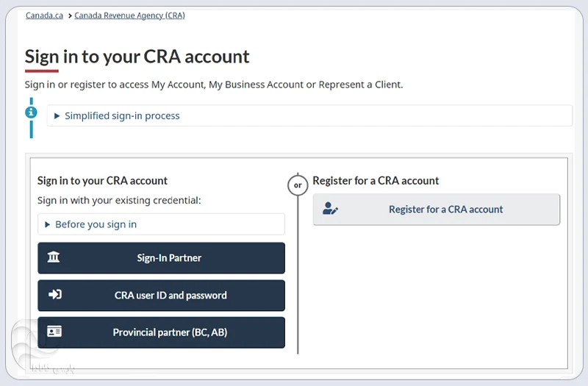Click the user-edit icon on the Register button

(x=330, y=210)
